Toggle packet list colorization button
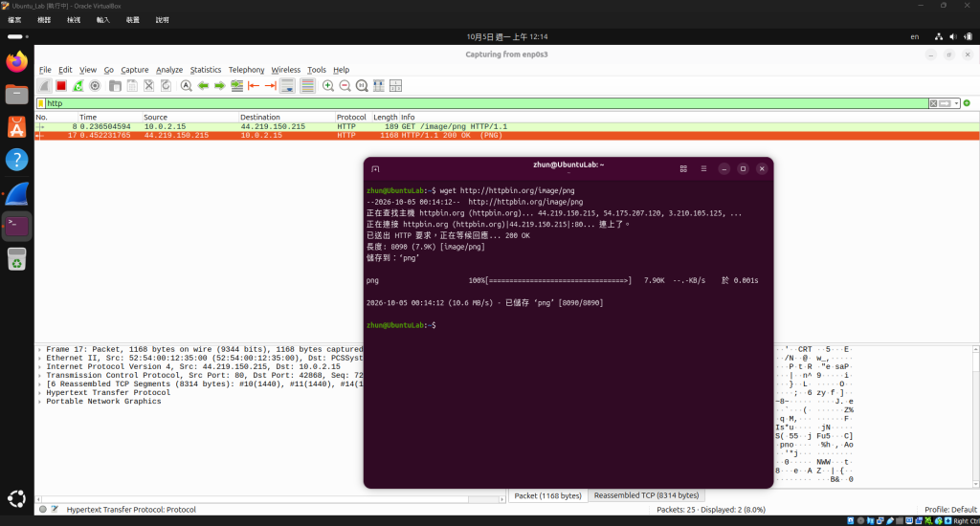This screenshot has height=526, width=980. 307,85
